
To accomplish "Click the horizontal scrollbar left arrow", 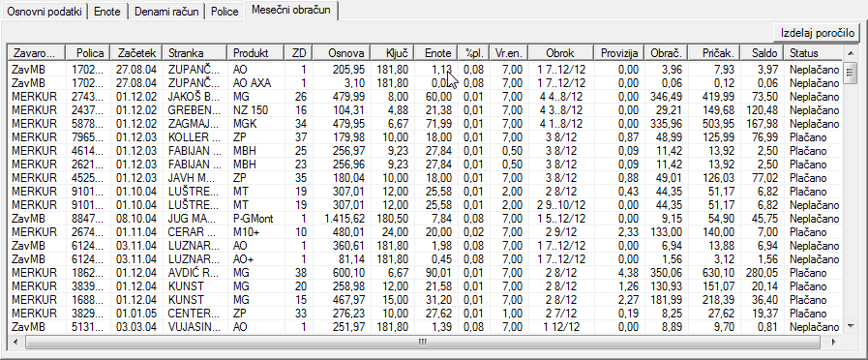I will pos(15,342).
